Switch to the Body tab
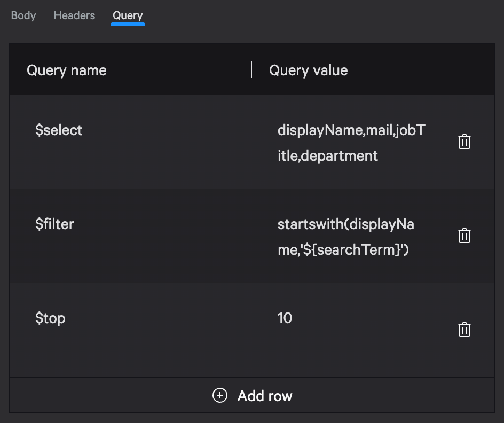Image resolution: width=504 pixels, height=423 pixels. pyautogui.click(x=23, y=15)
